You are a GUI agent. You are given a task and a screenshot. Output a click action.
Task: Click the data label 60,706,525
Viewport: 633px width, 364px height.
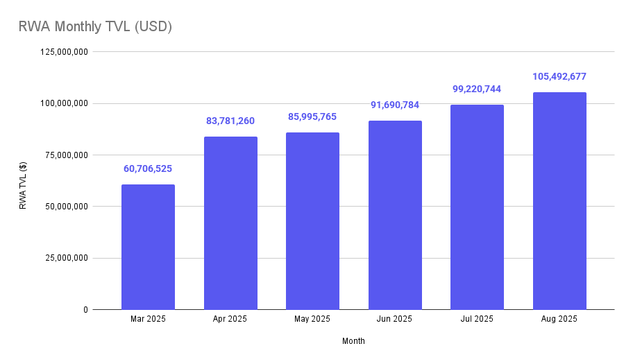tap(148, 168)
